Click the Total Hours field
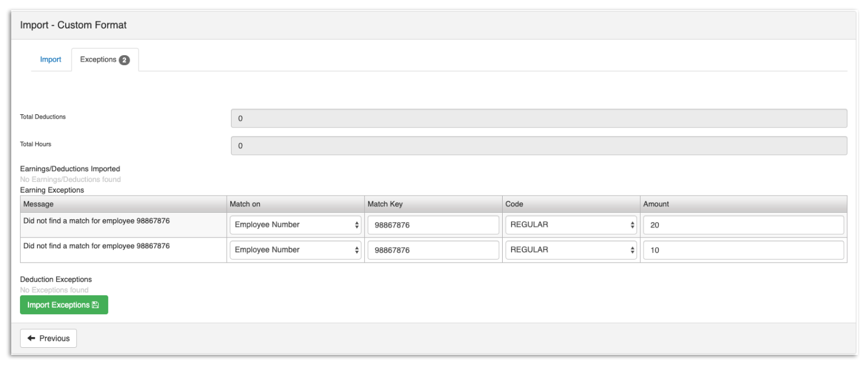The width and height of the screenshot is (868, 365). tap(539, 146)
